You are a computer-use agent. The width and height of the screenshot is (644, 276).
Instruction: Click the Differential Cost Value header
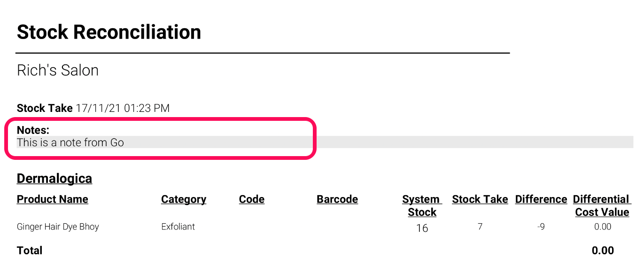point(602,206)
